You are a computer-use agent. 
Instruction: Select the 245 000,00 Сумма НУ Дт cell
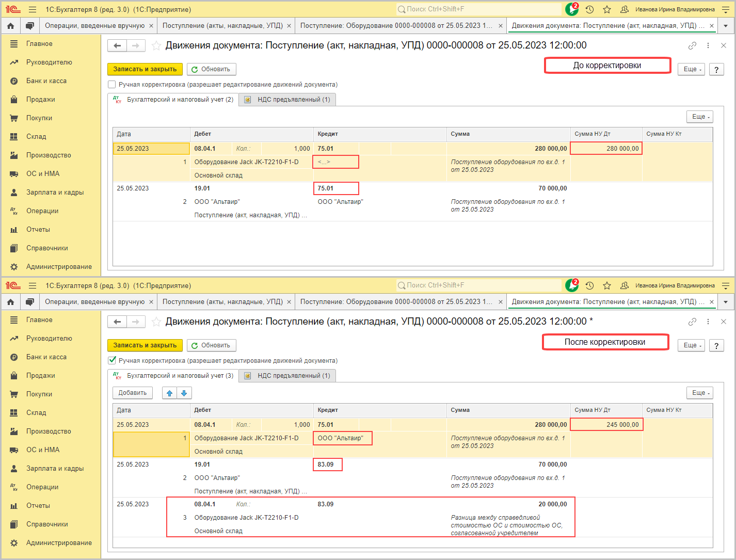(x=606, y=425)
